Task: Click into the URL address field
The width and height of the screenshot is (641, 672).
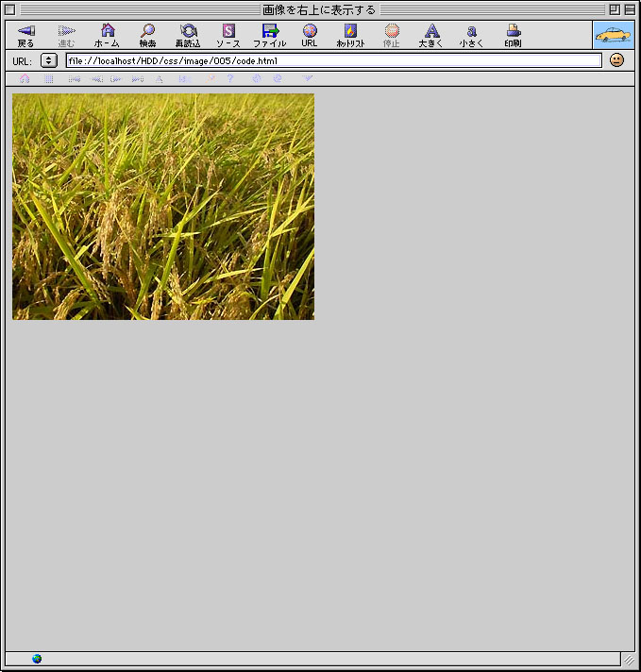Action: [x=333, y=60]
